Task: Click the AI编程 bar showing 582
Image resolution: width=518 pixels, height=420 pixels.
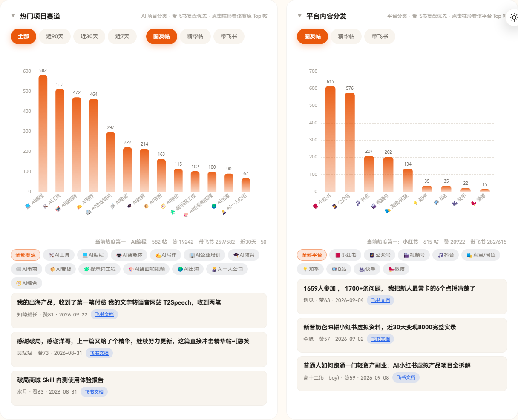Action: point(43,133)
